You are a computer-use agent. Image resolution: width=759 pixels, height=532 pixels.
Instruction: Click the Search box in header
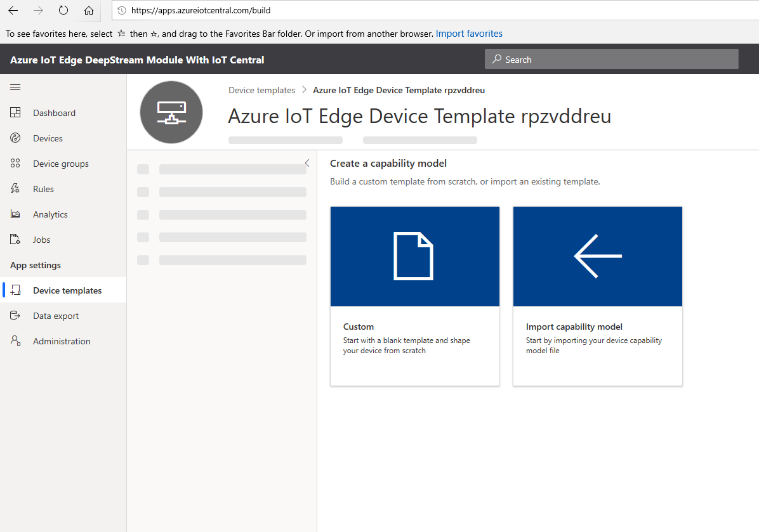tap(611, 59)
